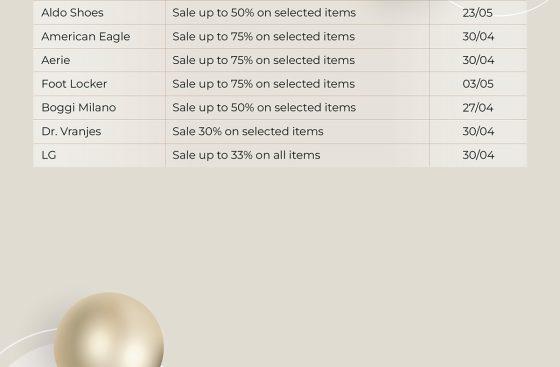Click the Boggi Milano brand name
Screen dimensions: 560x367
point(79,107)
